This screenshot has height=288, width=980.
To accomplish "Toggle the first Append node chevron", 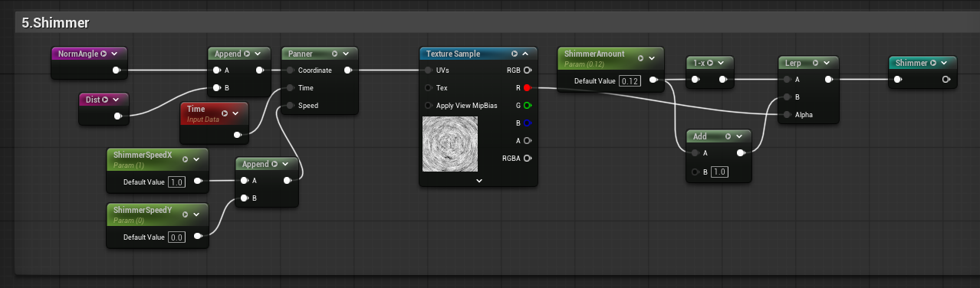I will click(x=258, y=54).
